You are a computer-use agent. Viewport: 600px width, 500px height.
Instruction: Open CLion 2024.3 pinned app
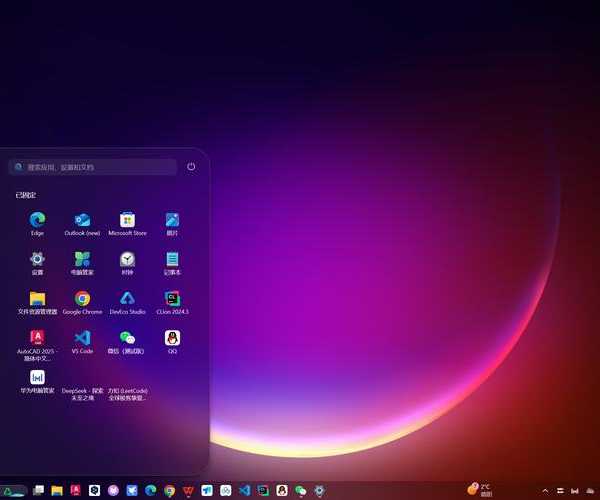pos(172,303)
